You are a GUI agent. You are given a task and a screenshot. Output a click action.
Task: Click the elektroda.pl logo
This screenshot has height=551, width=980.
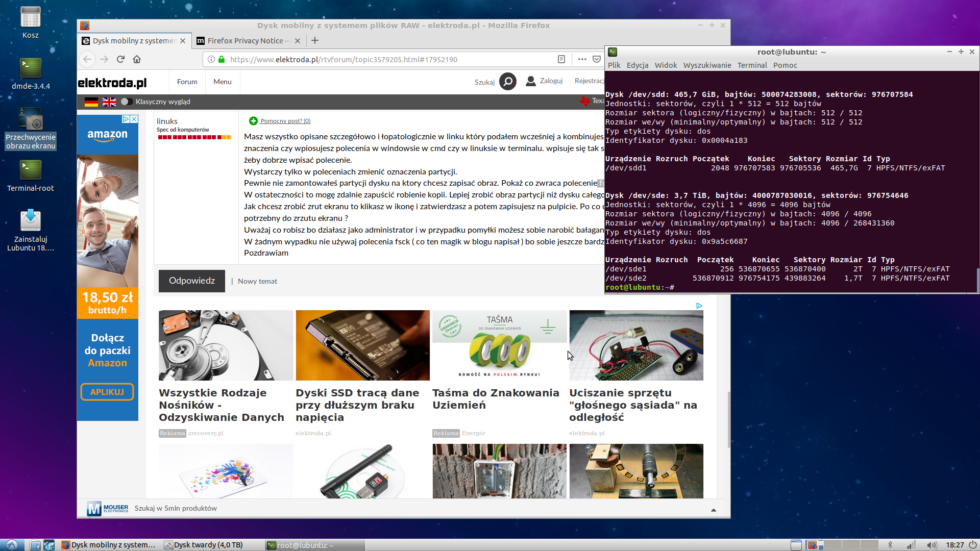tap(112, 83)
